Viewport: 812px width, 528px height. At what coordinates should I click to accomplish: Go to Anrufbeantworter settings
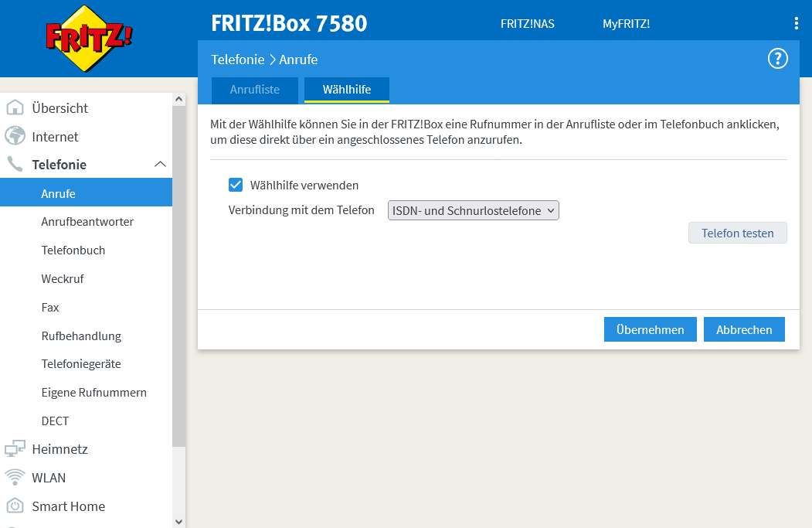click(86, 221)
